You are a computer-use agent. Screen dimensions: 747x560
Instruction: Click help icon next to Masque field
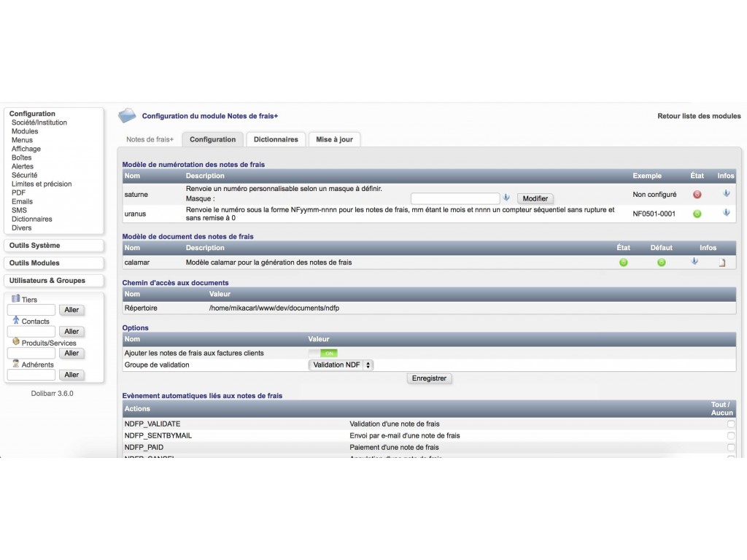click(506, 197)
